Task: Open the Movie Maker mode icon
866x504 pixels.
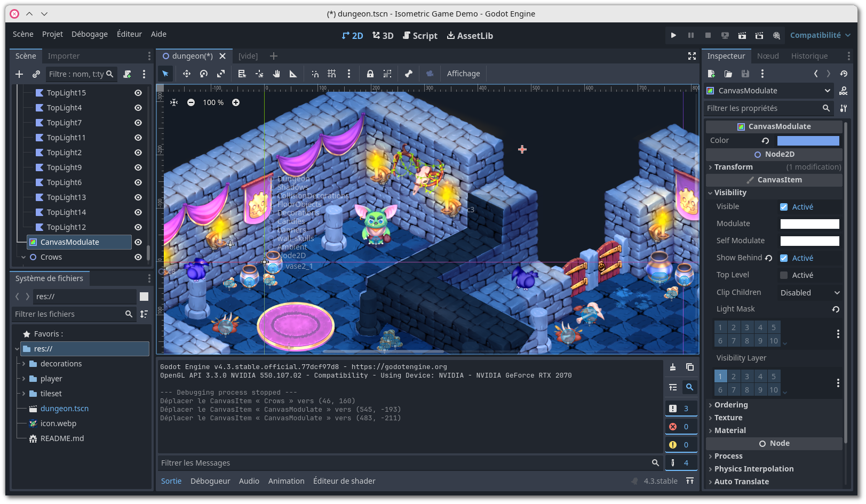Action: [776, 35]
